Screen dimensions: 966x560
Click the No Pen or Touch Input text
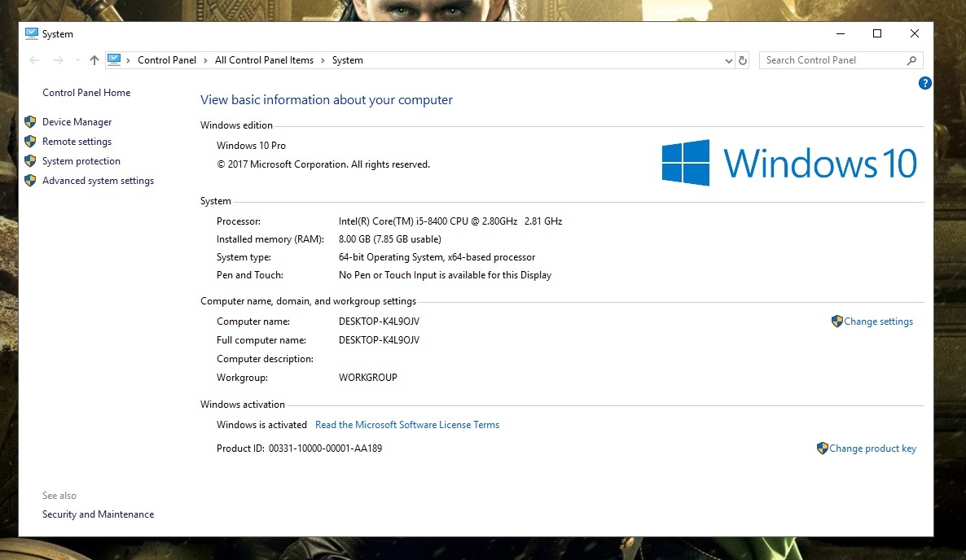pyautogui.click(x=445, y=275)
